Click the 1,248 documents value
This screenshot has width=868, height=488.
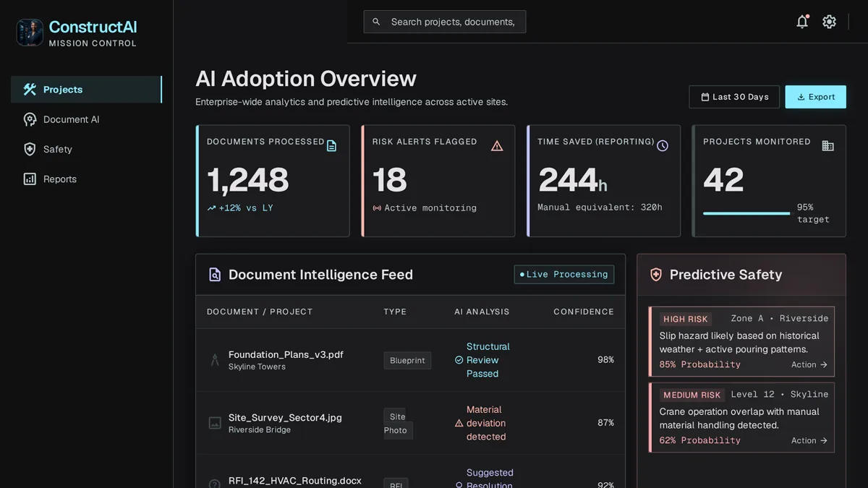tap(248, 180)
